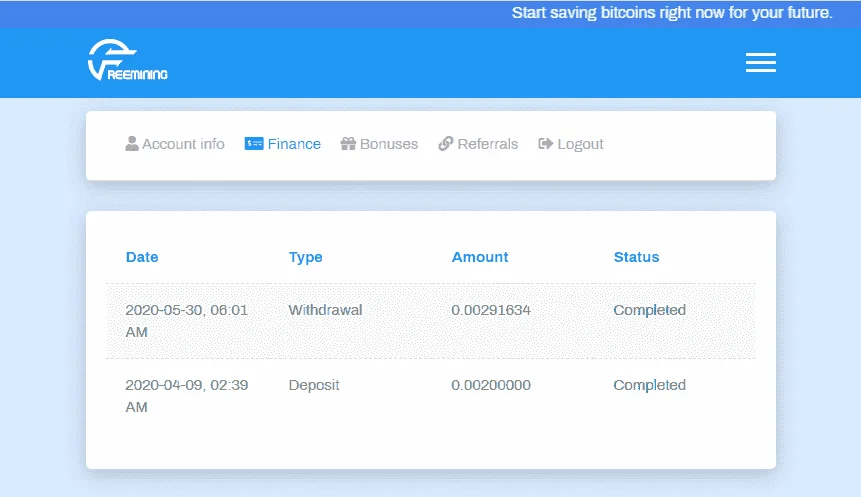Click the 'Start saving bitcoins' banner text
This screenshot has width=861, height=497.
[x=672, y=13]
